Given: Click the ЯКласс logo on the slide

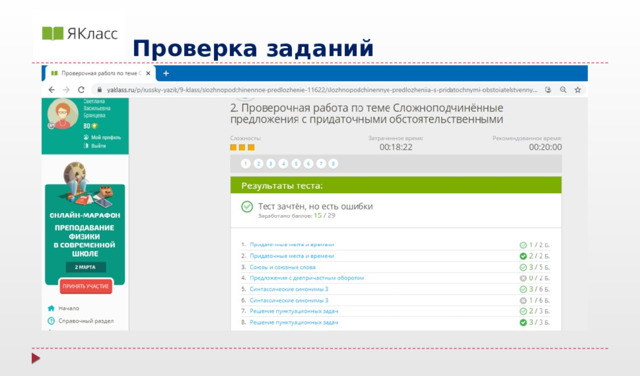Looking at the screenshot, I should (80, 33).
